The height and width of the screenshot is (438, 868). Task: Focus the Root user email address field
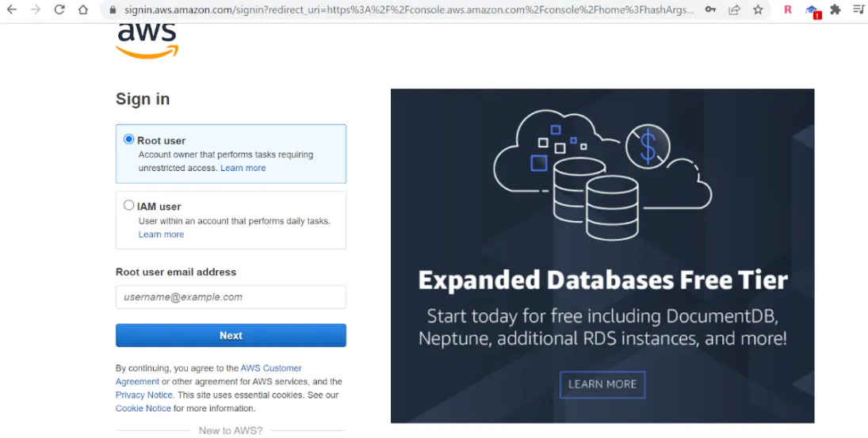tap(231, 297)
